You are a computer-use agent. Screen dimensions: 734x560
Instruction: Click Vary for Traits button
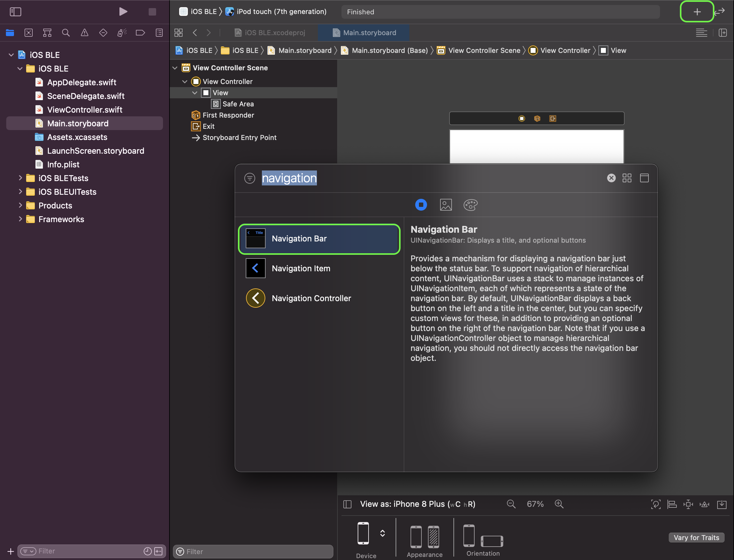point(696,537)
